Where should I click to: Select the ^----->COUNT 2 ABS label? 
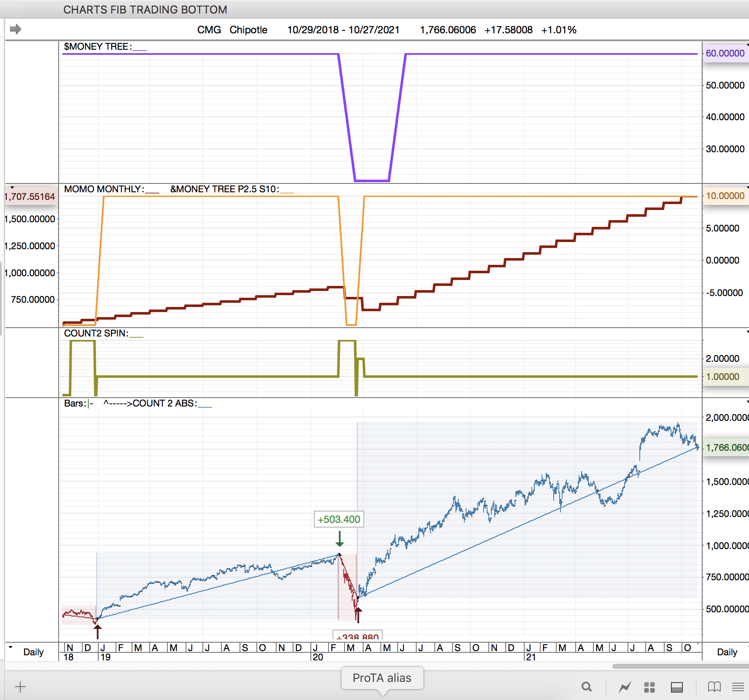pos(150,403)
